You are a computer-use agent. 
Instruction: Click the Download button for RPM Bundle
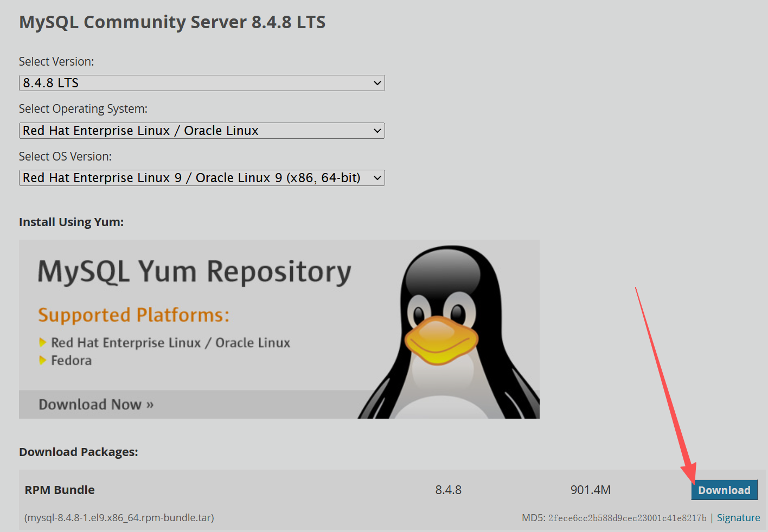pos(724,490)
